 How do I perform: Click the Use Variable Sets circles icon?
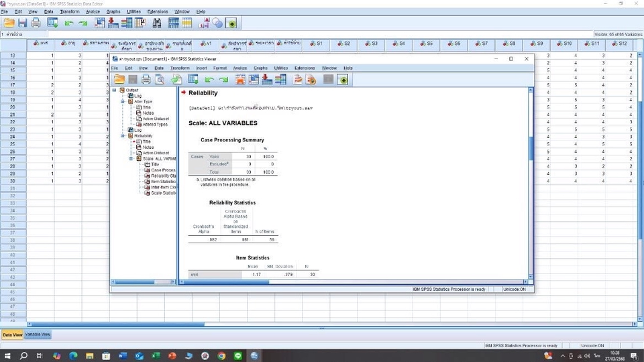coord(217,23)
